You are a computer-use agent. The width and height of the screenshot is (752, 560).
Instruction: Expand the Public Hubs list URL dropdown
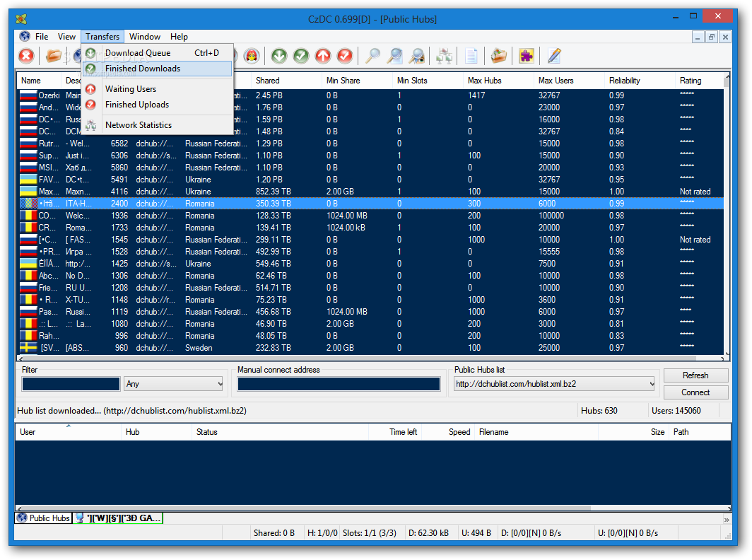(554, 384)
